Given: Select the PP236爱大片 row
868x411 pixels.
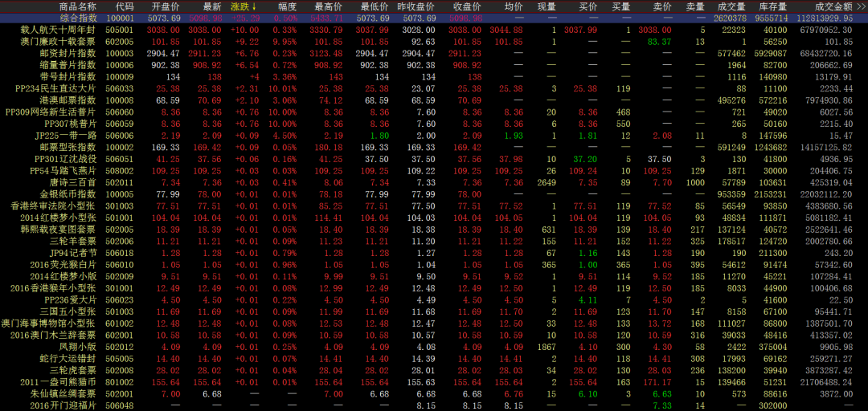Looking at the screenshot, I should tap(434, 299).
